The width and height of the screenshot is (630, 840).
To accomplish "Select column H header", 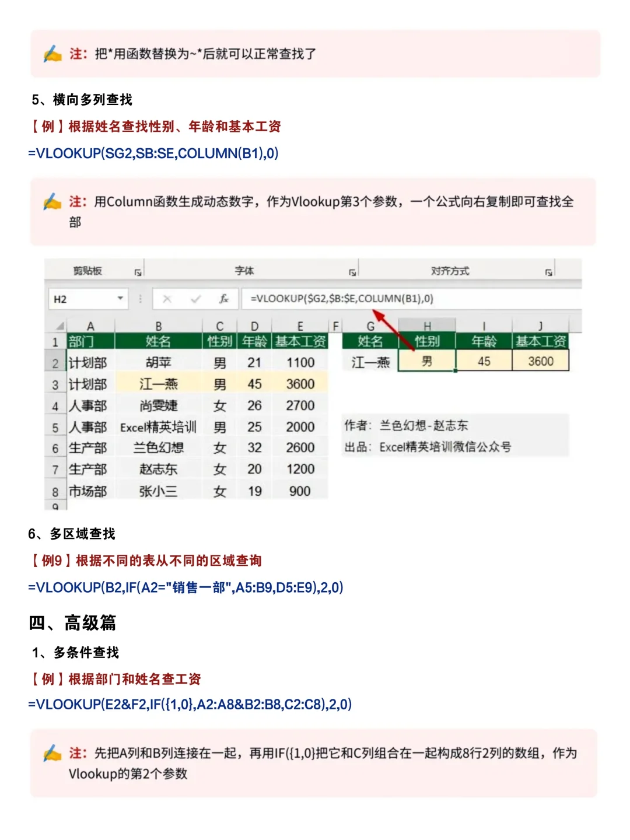I will [426, 326].
